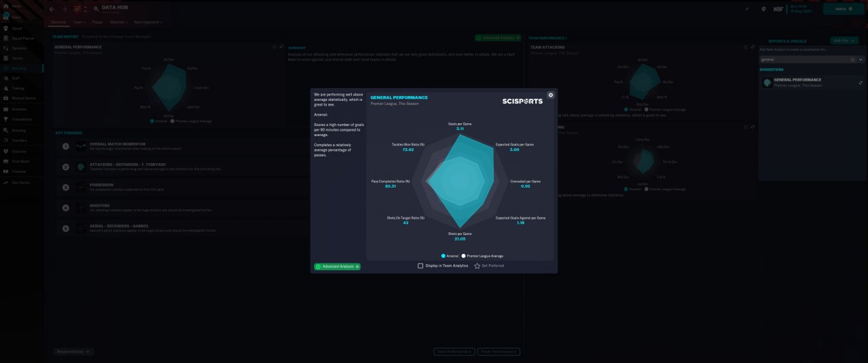Click the location pin icon in header
Screen dimensions: 868x363
[x=764, y=9]
